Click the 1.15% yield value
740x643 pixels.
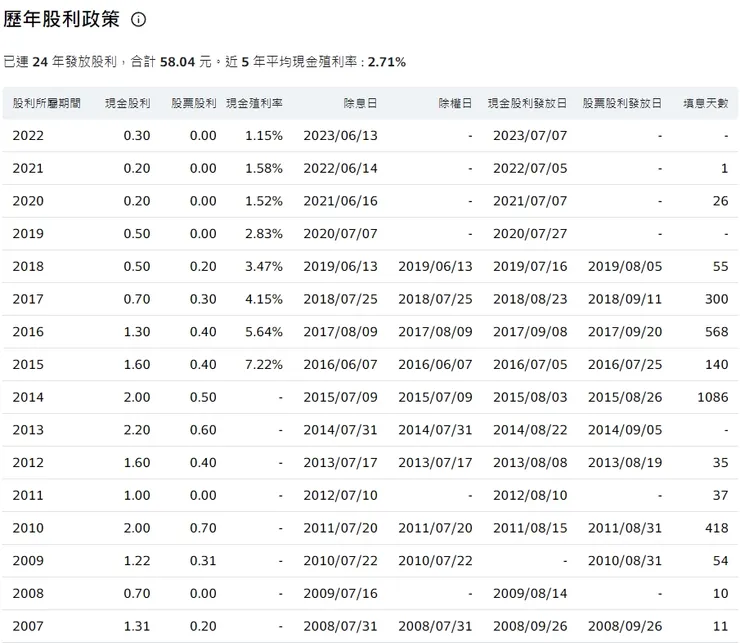264,136
